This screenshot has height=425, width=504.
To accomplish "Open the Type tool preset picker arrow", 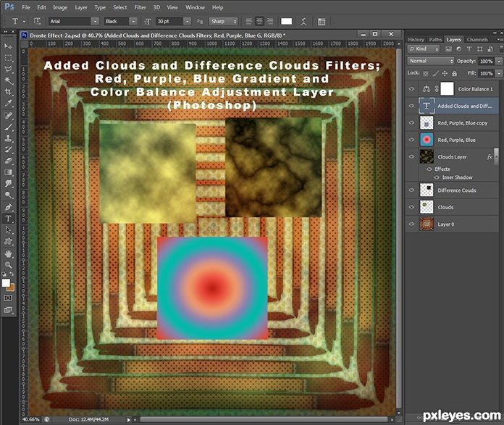I will 24,21.
